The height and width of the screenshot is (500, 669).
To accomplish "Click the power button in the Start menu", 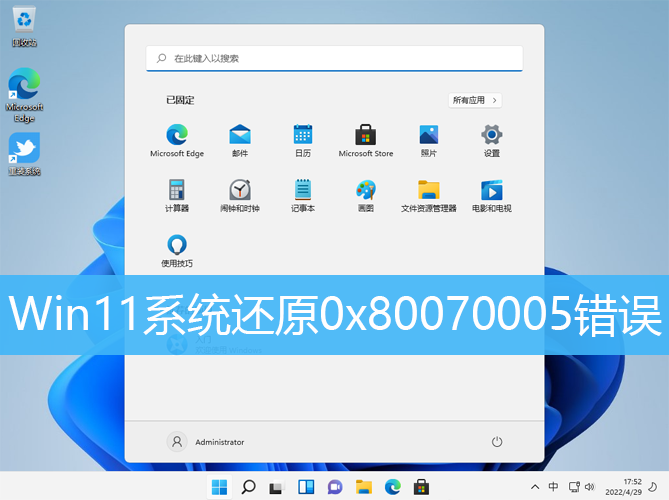I will click(497, 441).
